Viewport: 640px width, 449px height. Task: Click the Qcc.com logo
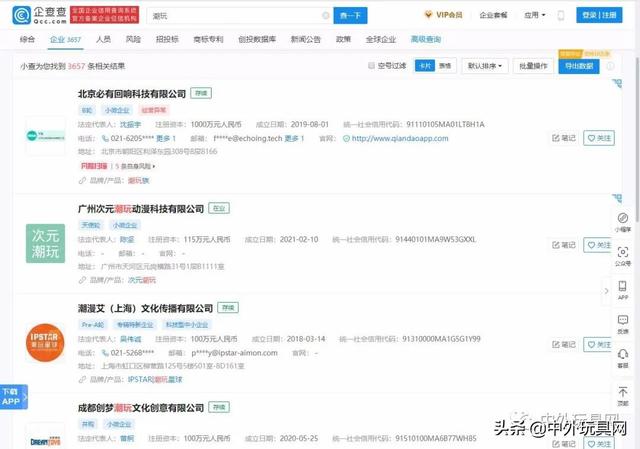tap(40, 15)
